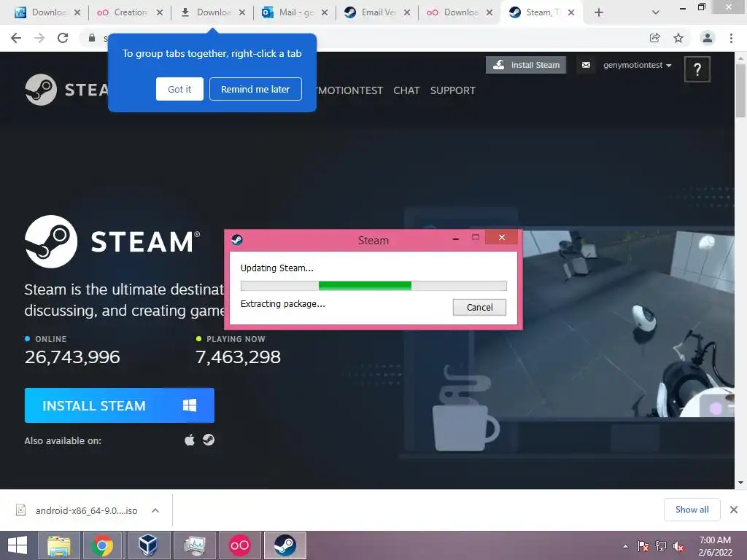
Task: Open CHAT in Steam navigation
Action: [x=406, y=90]
